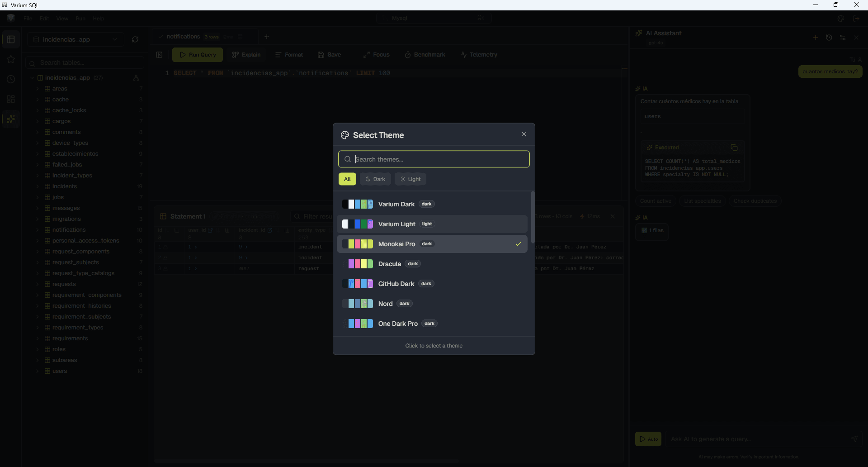
Task: Show All themes in the selector
Action: [x=347, y=179]
